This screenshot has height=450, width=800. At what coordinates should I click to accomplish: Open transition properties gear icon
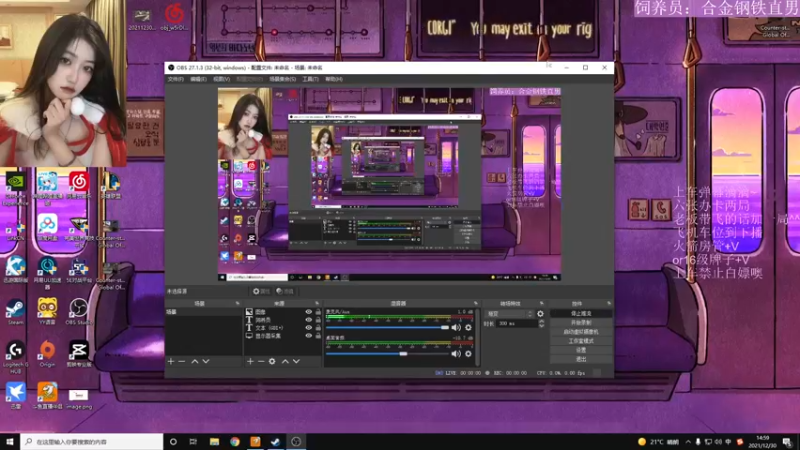(x=540, y=314)
